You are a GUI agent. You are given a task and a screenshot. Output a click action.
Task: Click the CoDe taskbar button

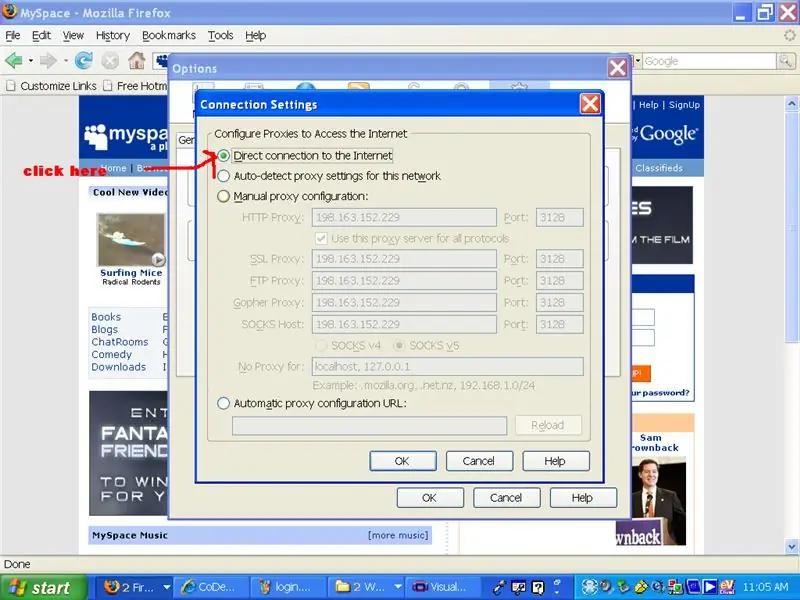211,587
